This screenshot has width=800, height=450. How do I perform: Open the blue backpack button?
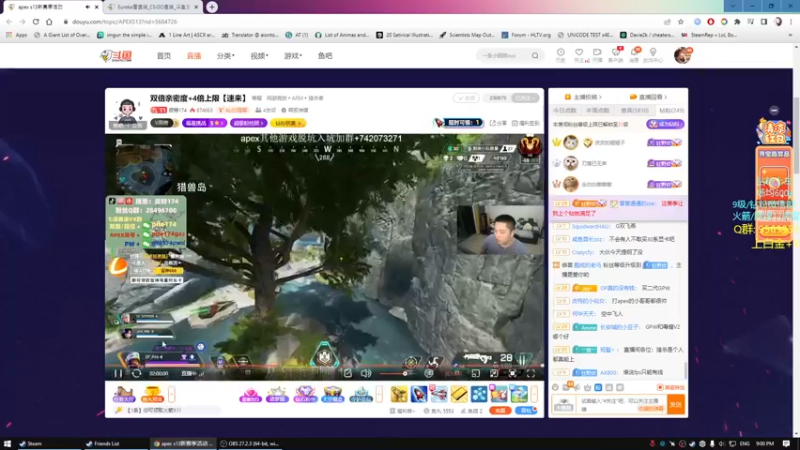tap(526, 410)
